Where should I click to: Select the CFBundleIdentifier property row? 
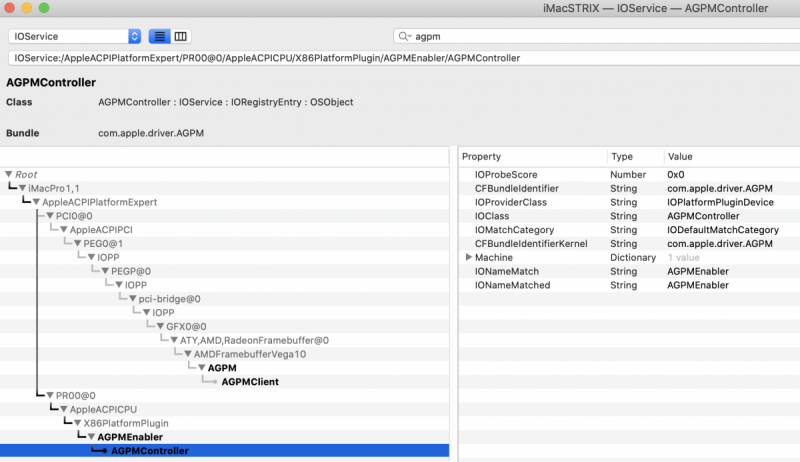point(629,188)
